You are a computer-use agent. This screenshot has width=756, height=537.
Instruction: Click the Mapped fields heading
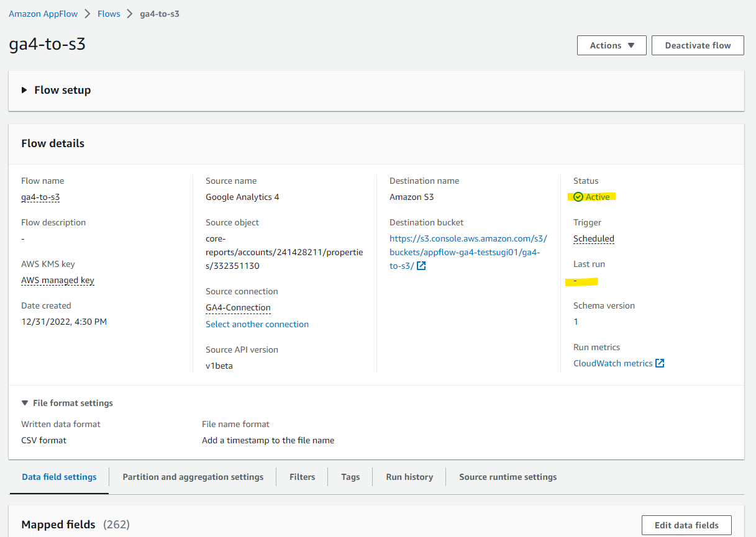58,525
